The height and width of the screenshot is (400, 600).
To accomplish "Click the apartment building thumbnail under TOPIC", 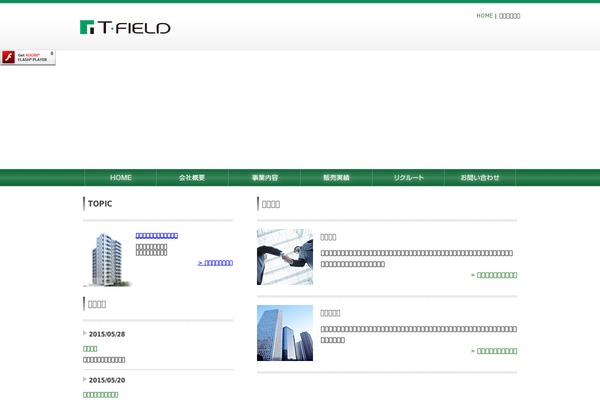I will (x=108, y=259).
